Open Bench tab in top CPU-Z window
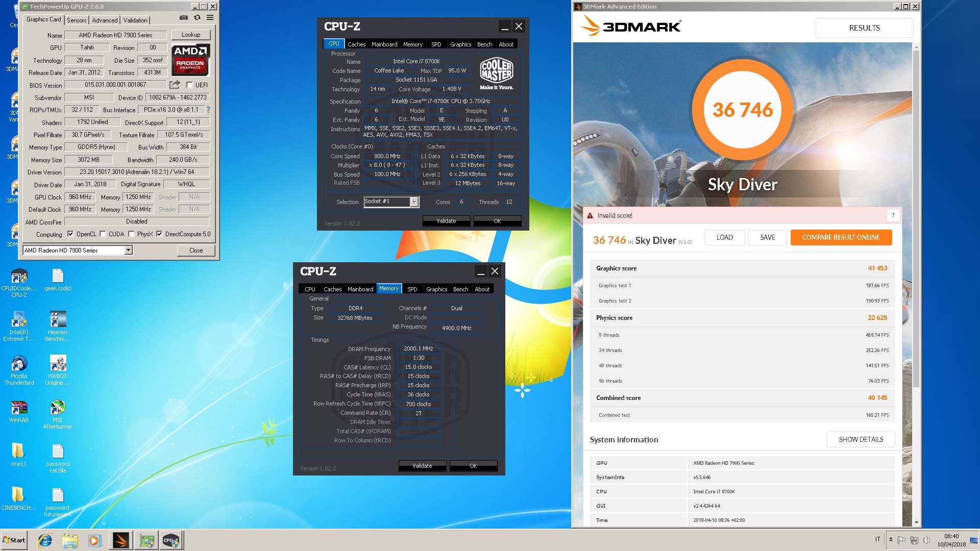This screenshot has height=551, width=980. [484, 44]
